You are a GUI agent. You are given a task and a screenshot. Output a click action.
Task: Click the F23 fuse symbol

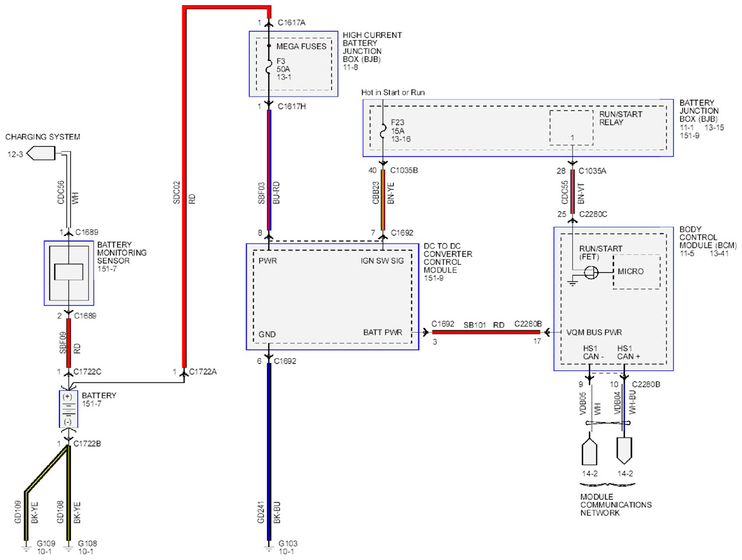click(x=383, y=131)
